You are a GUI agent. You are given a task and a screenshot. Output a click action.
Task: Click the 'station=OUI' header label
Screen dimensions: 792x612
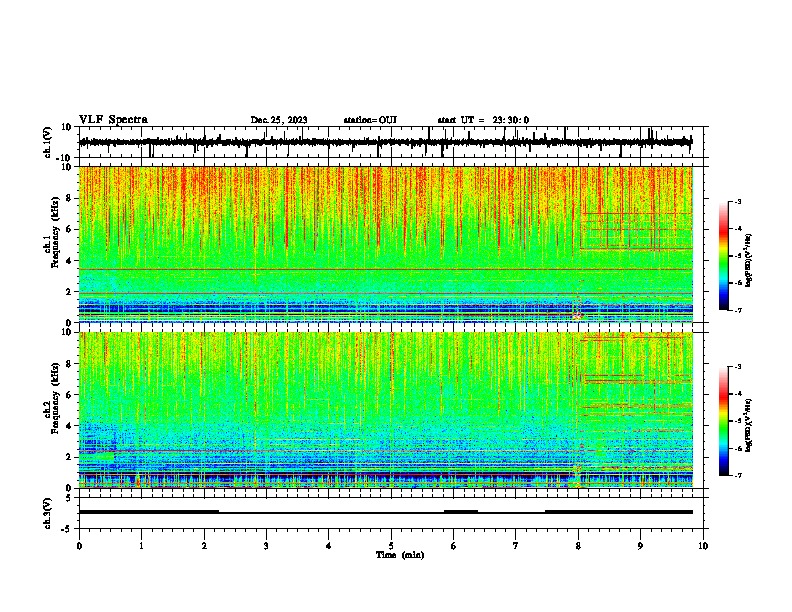coord(370,120)
